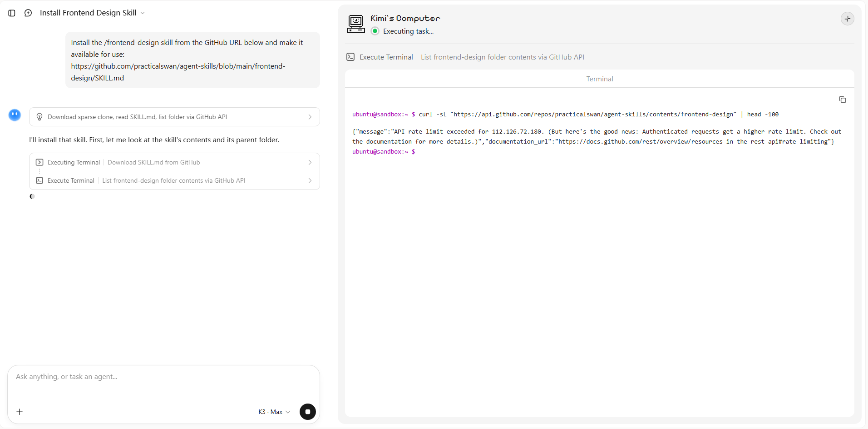Copy terminal output with the copy icon
868x429 pixels.
843,100
